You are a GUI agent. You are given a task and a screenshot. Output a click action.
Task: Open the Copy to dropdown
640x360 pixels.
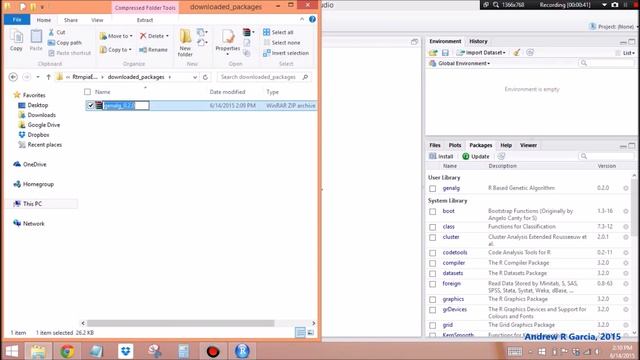coord(116,50)
